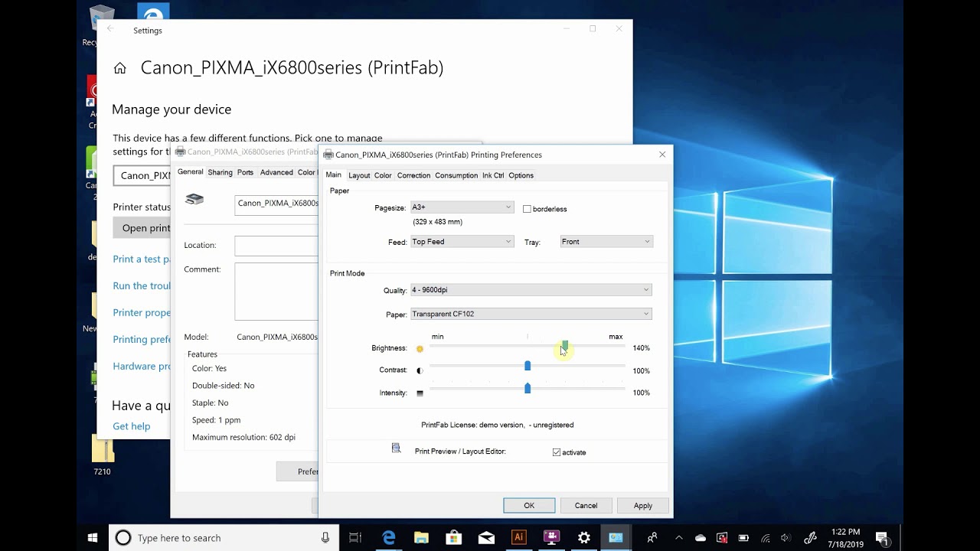Expand the Paper dropdown showing Transparent CF102
This screenshot has width=980, height=551.
(531, 314)
